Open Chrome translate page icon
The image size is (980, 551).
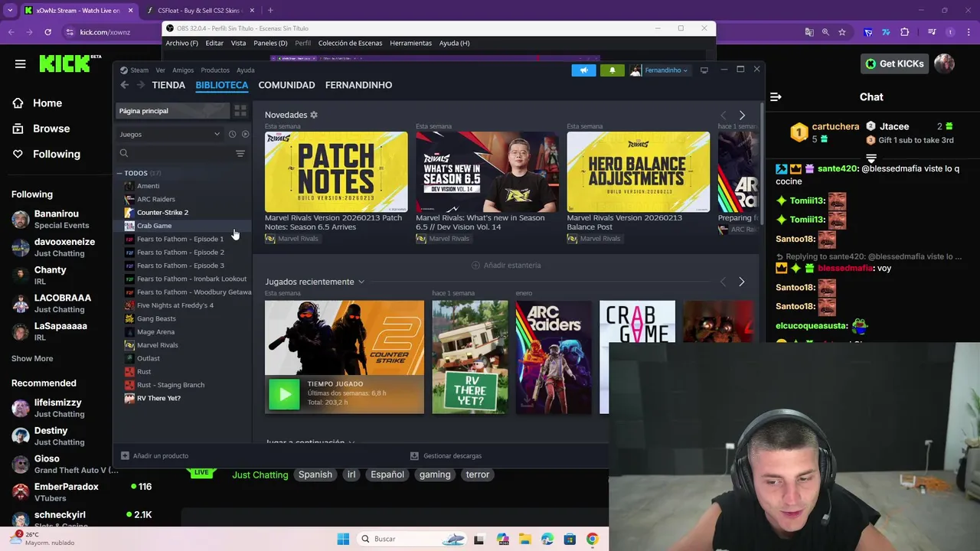click(x=809, y=32)
